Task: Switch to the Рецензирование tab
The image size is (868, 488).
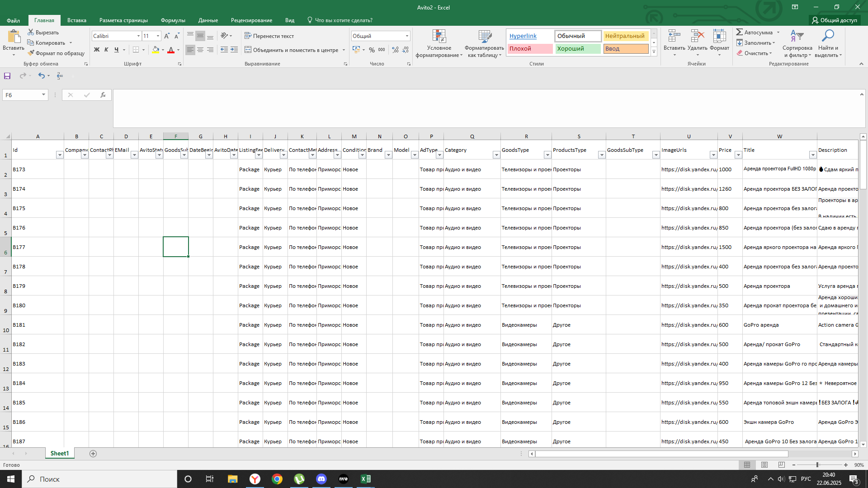Action: click(x=251, y=20)
